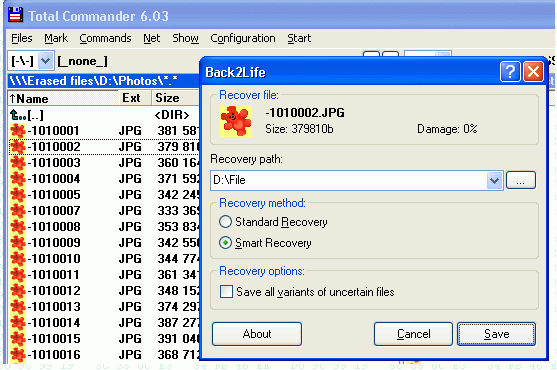
Task: Click the Total Commander floppy disk title icon
Action: 15,15
